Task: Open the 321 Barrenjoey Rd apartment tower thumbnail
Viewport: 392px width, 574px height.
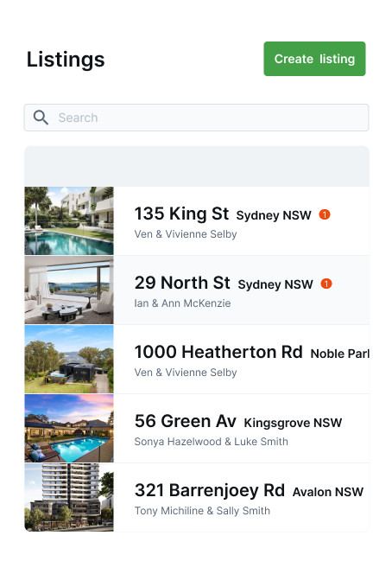Action: [69, 497]
